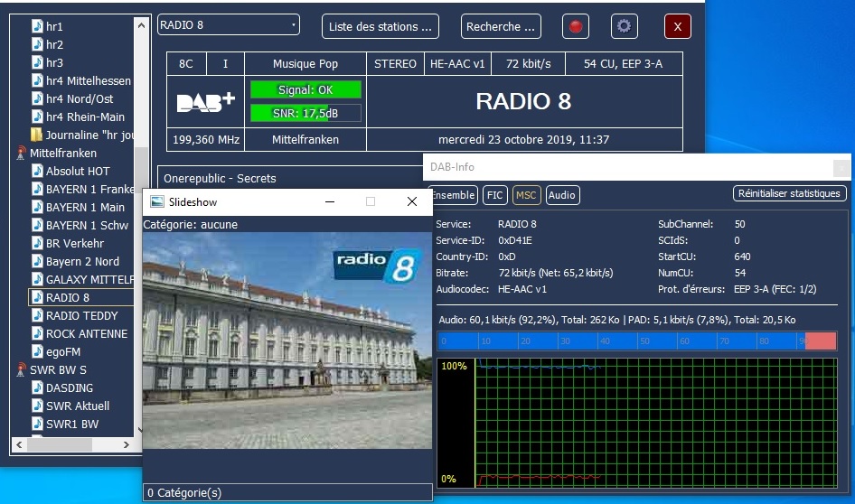855x504 pixels.
Task: Open the Audio tab in DAB-Info
Action: pos(561,195)
